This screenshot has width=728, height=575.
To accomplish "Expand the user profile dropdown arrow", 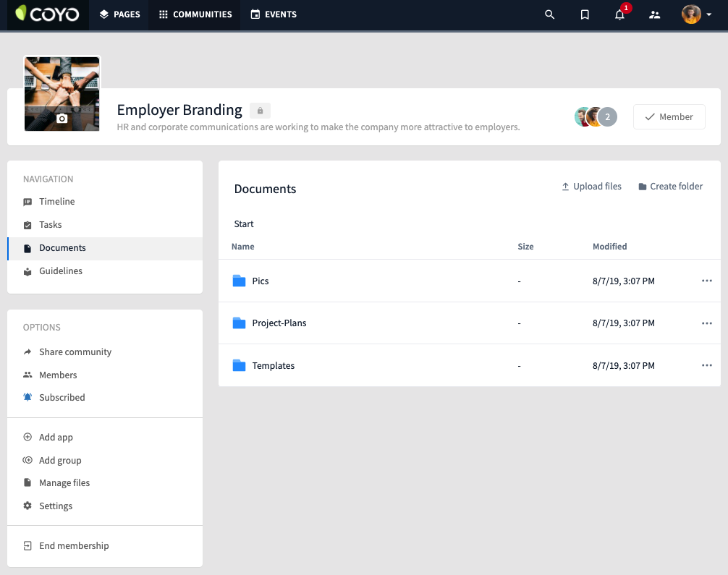I will click(709, 15).
